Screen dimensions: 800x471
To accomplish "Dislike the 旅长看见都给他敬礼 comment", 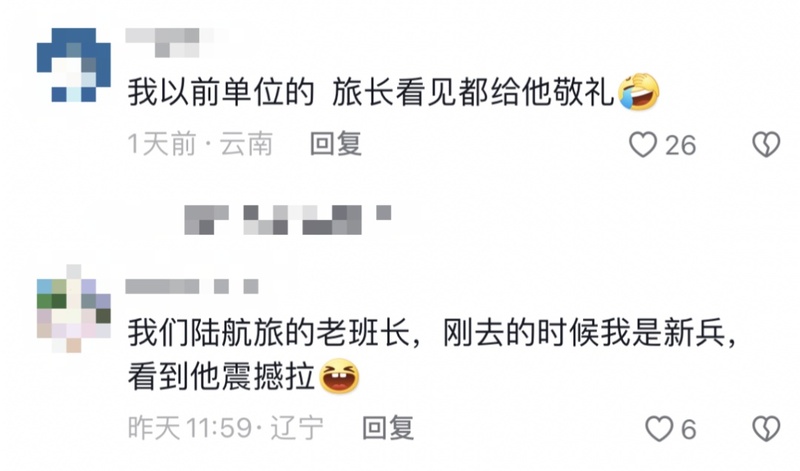I will 766,144.
